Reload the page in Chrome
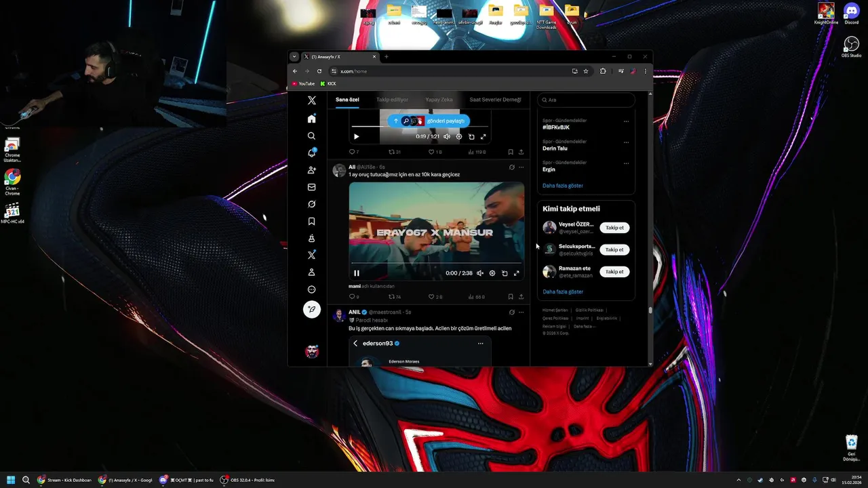Image resolution: width=868 pixels, height=488 pixels. (x=319, y=71)
